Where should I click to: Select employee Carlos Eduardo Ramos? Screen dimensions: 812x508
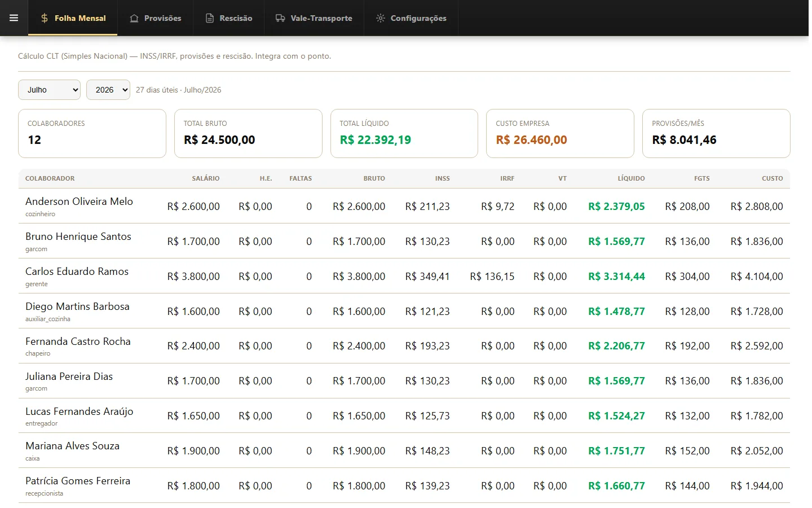pos(77,271)
